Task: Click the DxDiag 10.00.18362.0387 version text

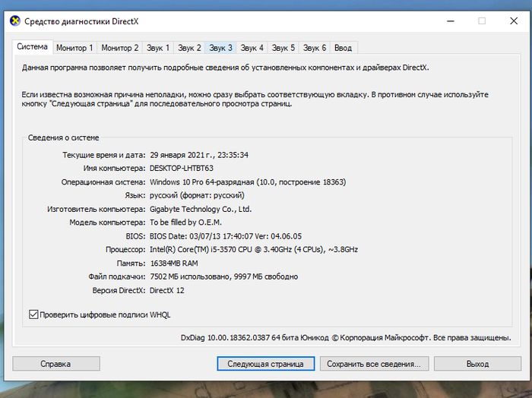Action: (x=225, y=338)
